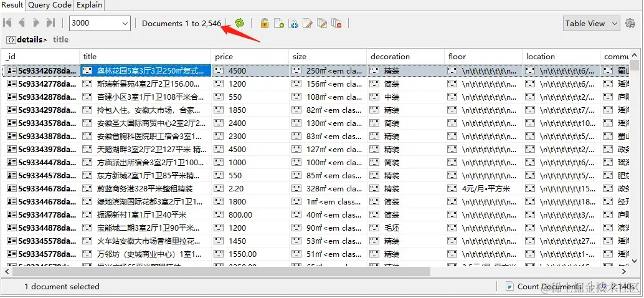This screenshot has width=644, height=298.
Task: Select _id cell 5c93343978da
Action: point(40,149)
